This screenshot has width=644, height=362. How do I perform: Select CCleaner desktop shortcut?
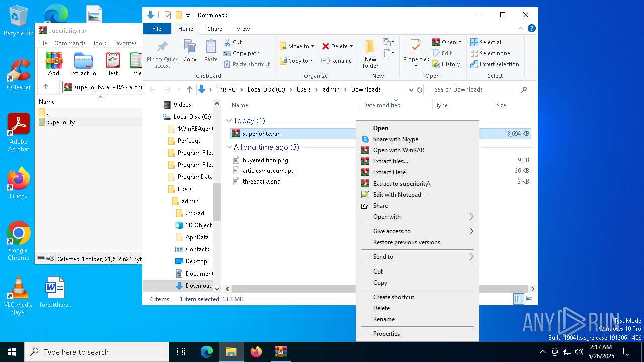pyautogui.click(x=18, y=75)
